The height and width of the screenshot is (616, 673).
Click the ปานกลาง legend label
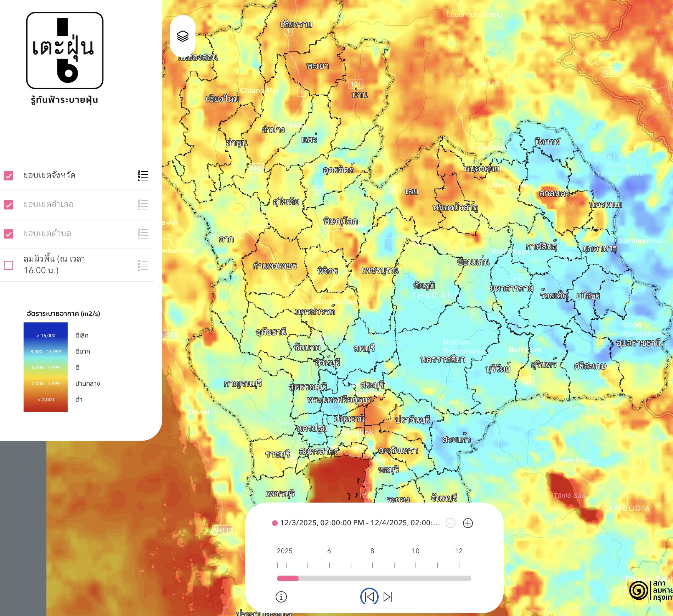coord(87,383)
